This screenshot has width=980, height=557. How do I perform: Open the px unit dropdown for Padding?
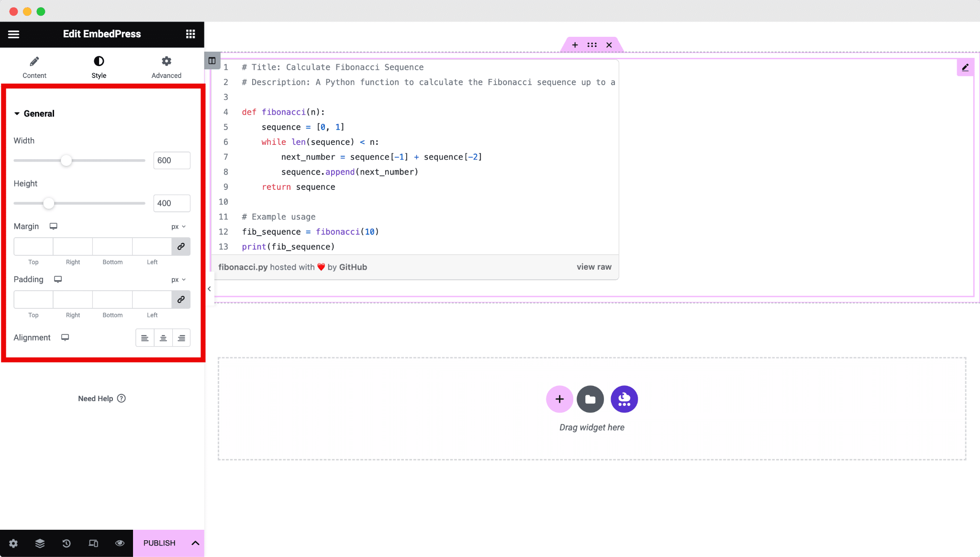(x=178, y=279)
